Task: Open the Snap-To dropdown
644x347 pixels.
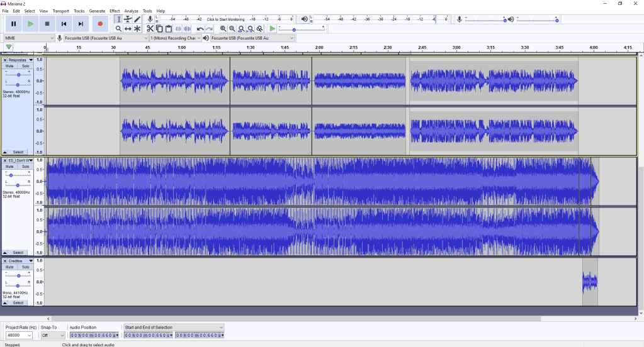Action: click(x=53, y=335)
